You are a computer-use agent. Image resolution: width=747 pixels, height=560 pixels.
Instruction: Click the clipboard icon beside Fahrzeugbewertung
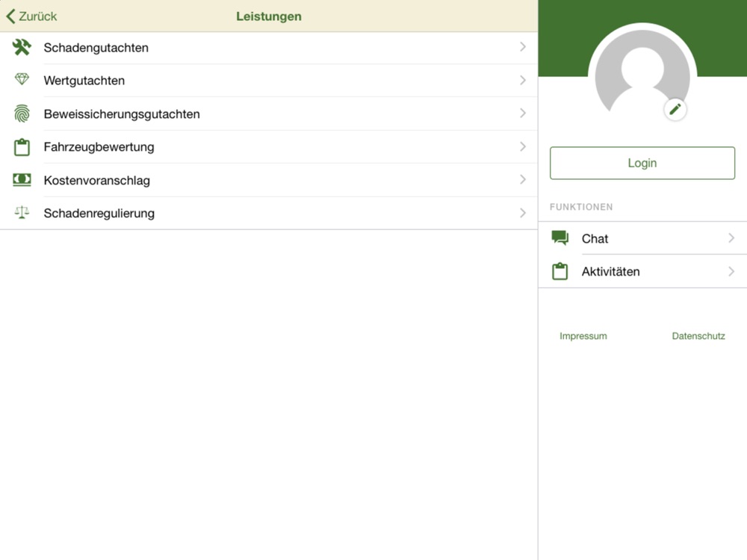tap(22, 147)
